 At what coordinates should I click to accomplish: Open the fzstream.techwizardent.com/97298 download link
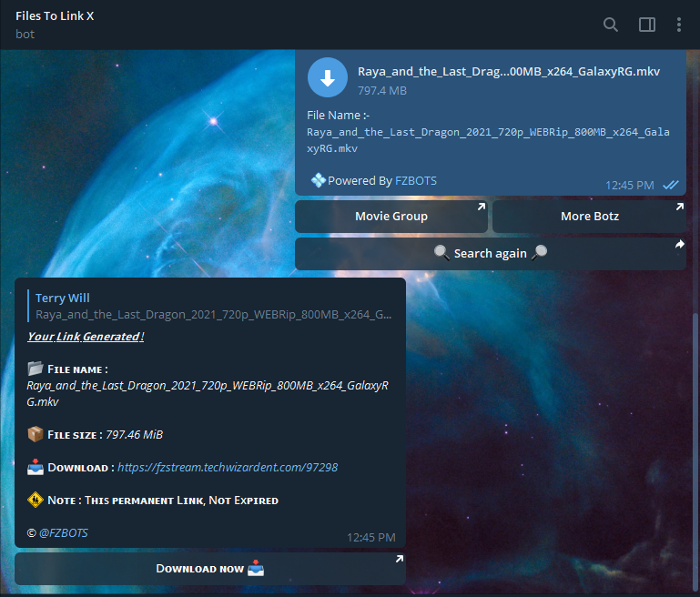(228, 467)
